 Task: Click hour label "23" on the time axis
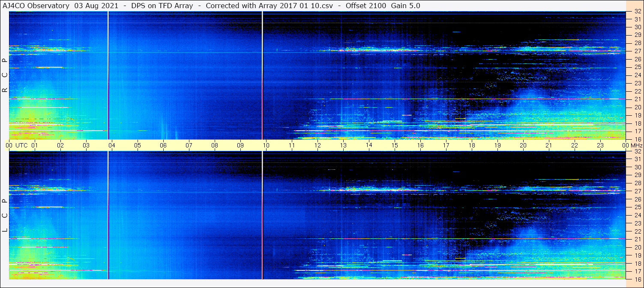point(600,145)
